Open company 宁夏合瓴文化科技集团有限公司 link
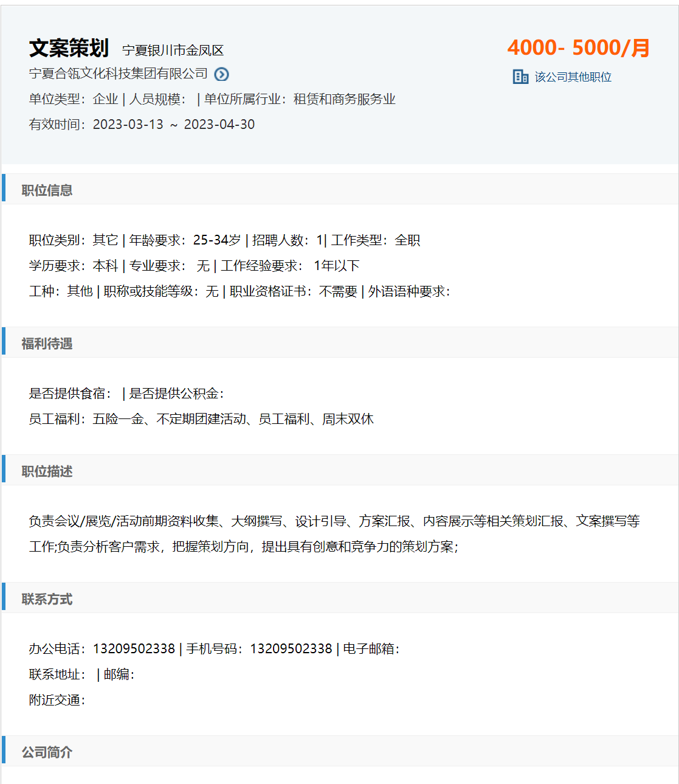 point(119,74)
